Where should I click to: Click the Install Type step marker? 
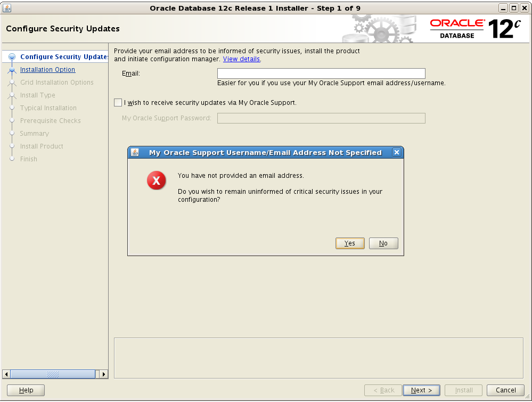coord(12,95)
